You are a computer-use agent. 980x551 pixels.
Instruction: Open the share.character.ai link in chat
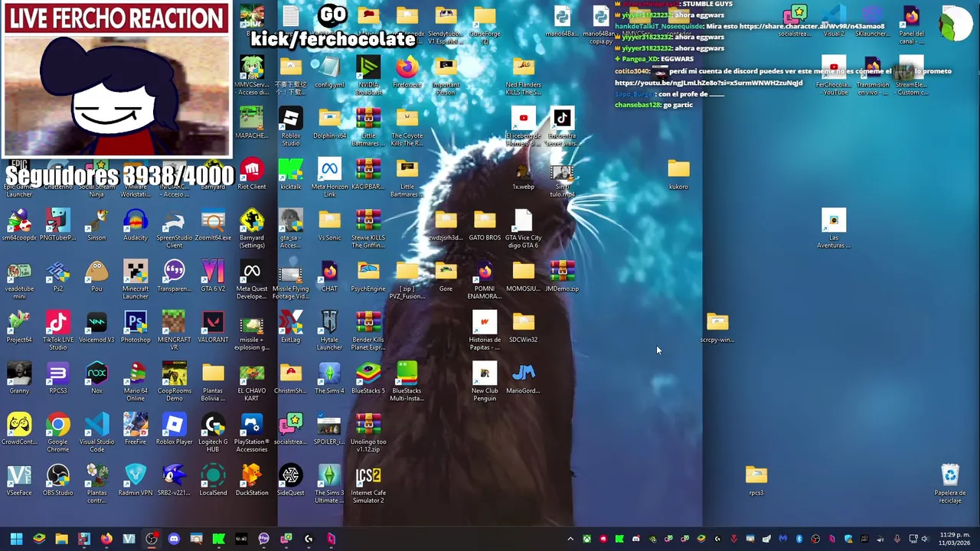(812, 26)
